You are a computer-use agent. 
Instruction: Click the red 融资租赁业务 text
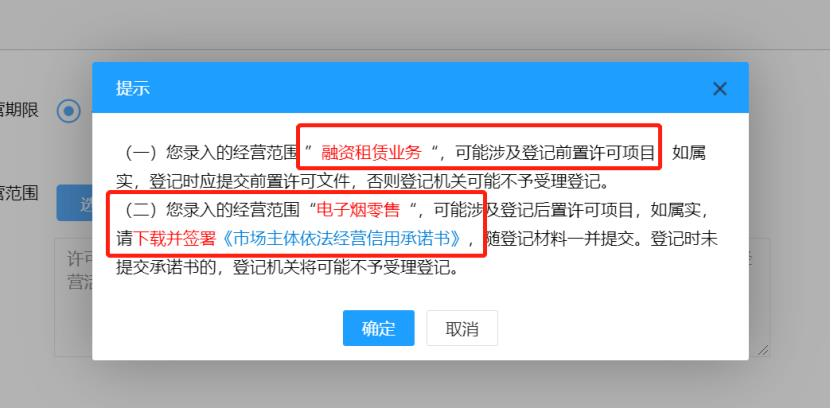coord(371,153)
